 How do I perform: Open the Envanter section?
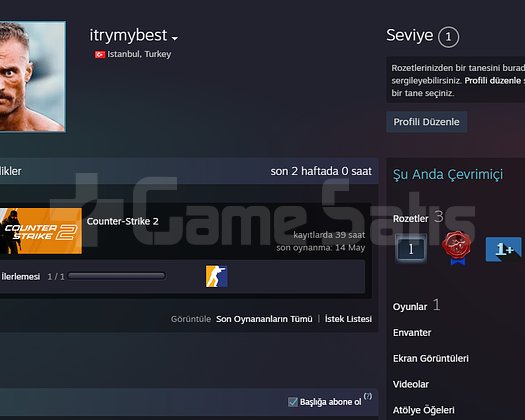[x=412, y=333]
